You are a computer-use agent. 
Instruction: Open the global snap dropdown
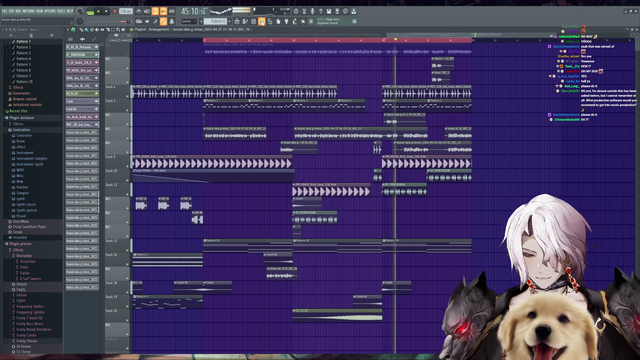click(x=189, y=21)
